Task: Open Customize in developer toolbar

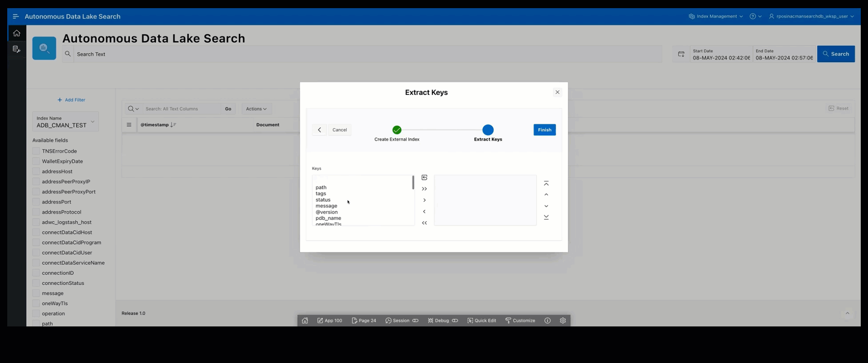Action: (520, 321)
